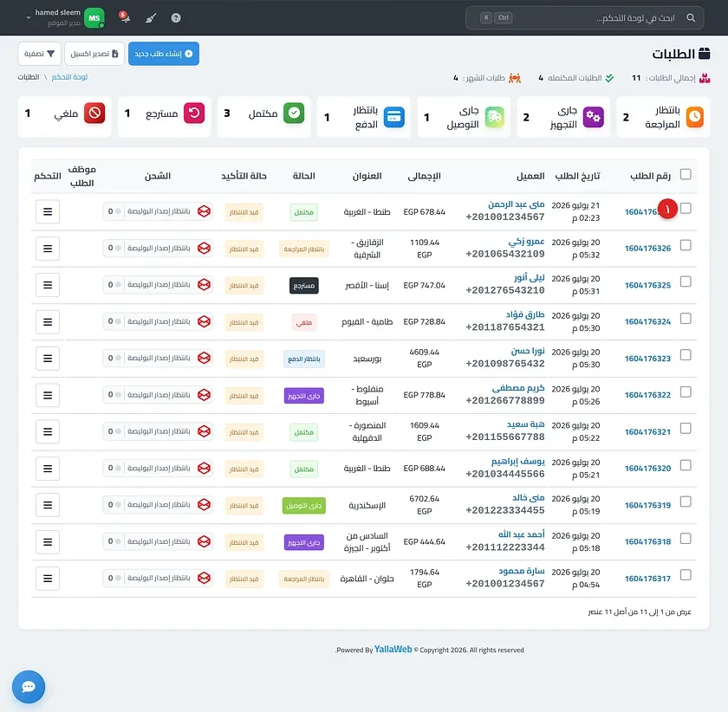This screenshot has width=728, height=712.
Task: Click the orange awaiting review clock icon
Action: click(694, 117)
